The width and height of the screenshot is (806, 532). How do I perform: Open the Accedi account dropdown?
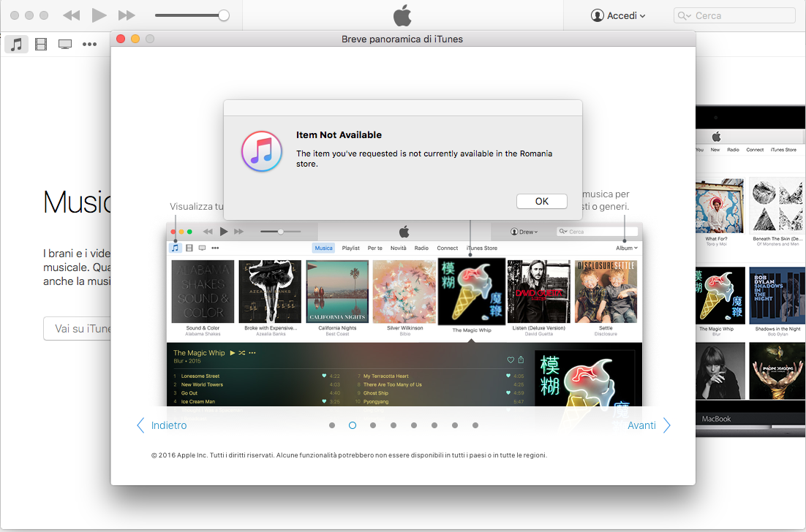pyautogui.click(x=618, y=15)
